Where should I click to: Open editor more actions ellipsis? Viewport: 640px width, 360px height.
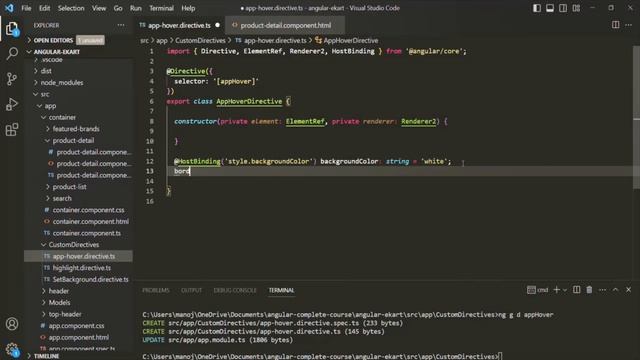point(629,25)
